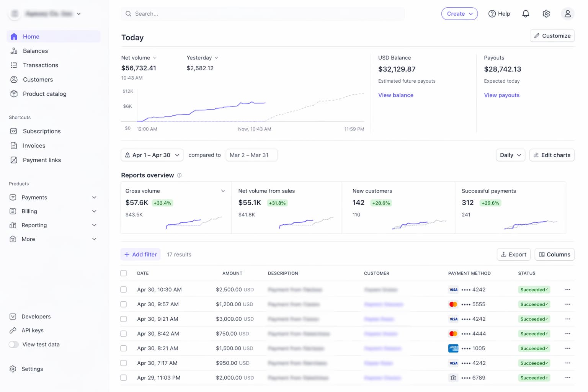
Task: Open the Apr 1 – Apr 30 date range
Action: (x=152, y=155)
